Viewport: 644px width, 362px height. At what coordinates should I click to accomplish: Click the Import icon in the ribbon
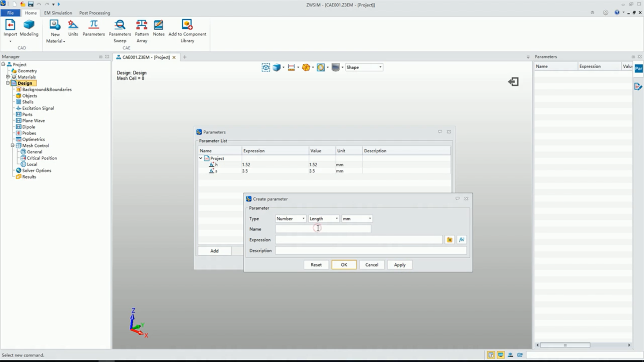pos(10,25)
